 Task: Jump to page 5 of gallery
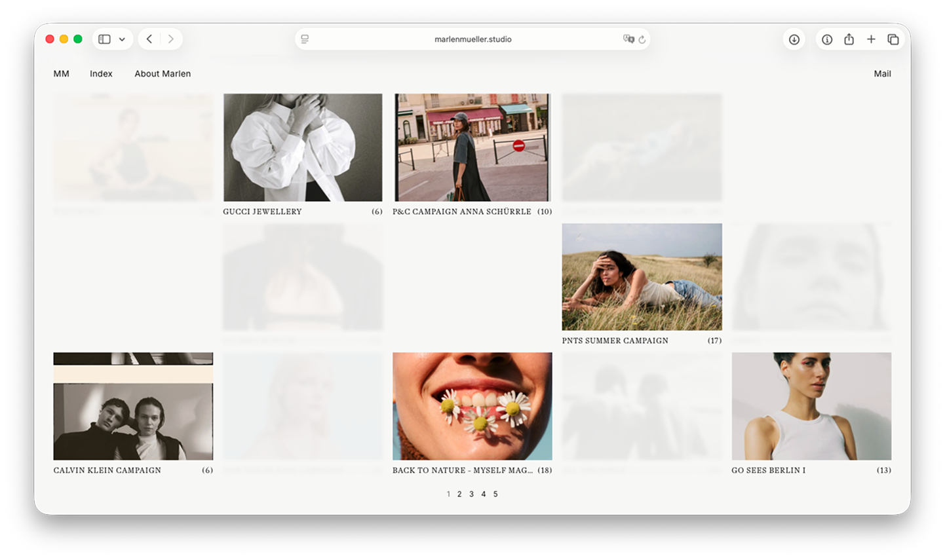click(x=495, y=495)
